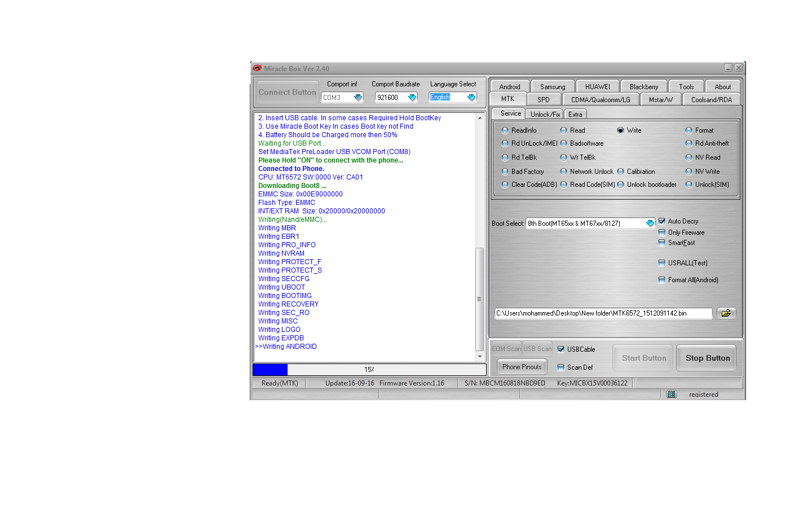Choose Rd UnLock/IMEI radio button
Viewport: 812px width, 508px height.
tap(505, 143)
